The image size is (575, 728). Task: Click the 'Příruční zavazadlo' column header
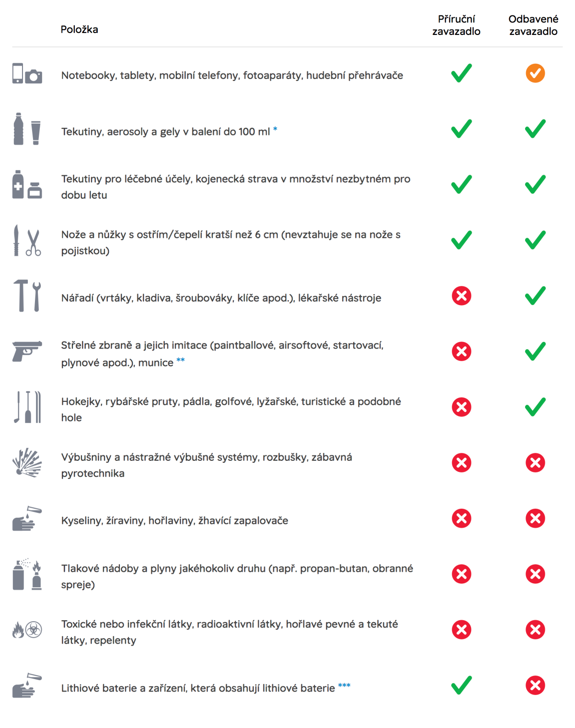456,25
